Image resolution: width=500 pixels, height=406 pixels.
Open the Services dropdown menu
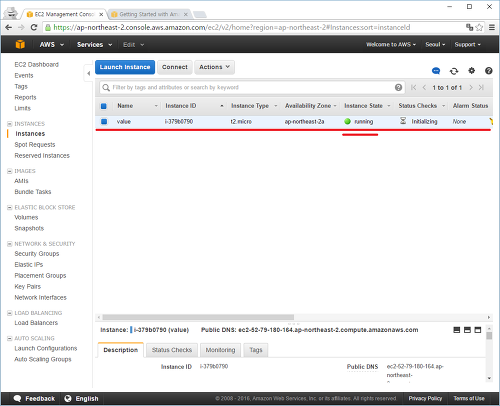[x=94, y=44]
